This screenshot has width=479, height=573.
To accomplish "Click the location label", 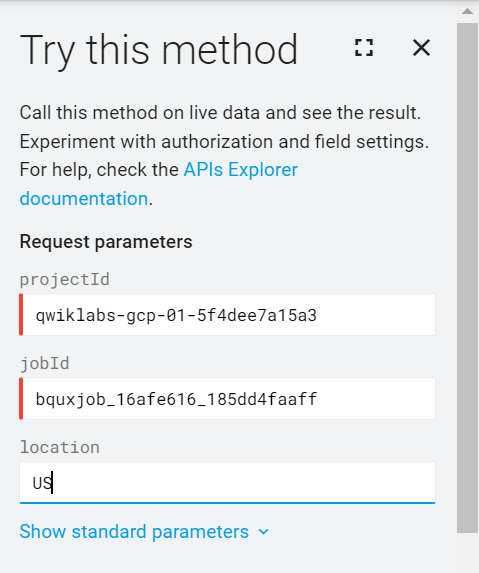I will click(x=60, y=447).
